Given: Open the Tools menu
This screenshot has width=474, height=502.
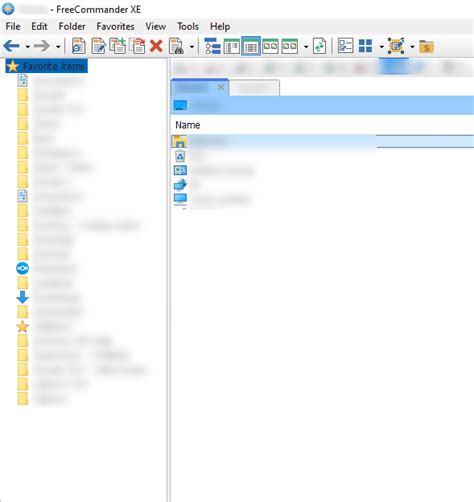Looking at the screenshot, I should point(188,26).
